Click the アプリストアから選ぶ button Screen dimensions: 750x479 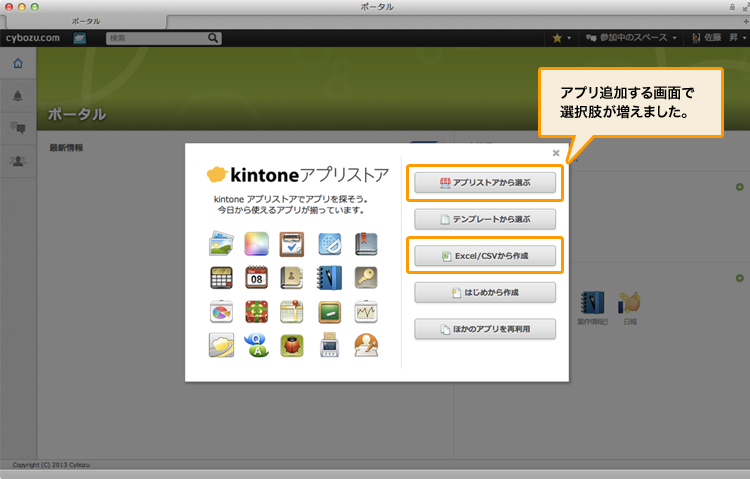click(x=485, y=184)
